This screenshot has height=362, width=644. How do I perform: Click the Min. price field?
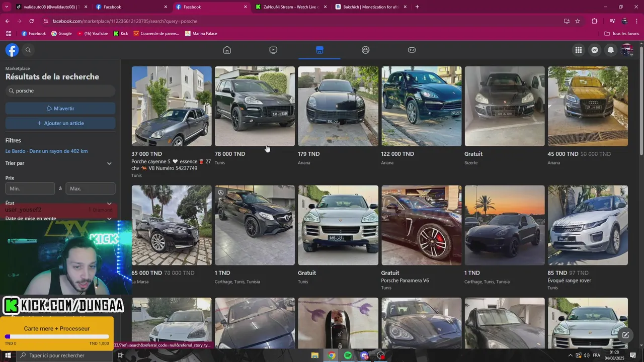click(x=30, y=189)
